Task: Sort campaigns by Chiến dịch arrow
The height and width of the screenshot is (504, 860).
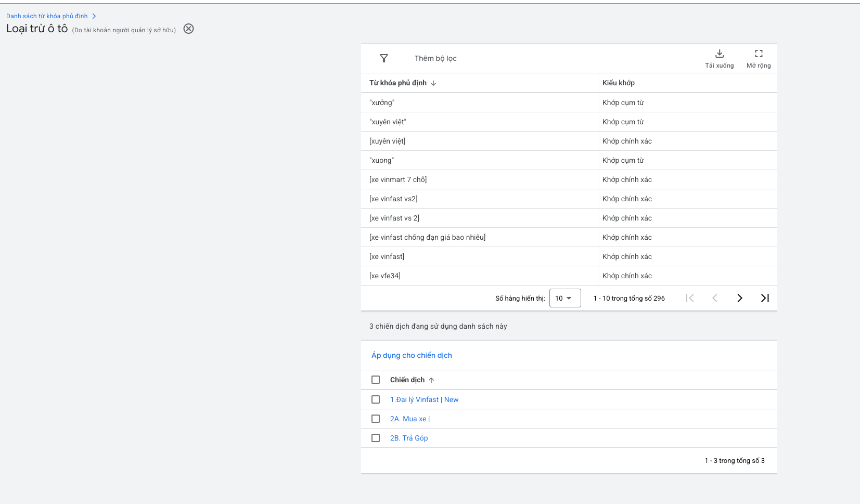Action: point(431,380)
